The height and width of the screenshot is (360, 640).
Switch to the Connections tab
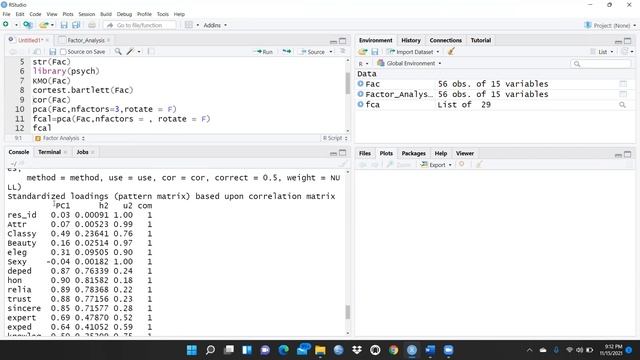click(x=445, y=40)
